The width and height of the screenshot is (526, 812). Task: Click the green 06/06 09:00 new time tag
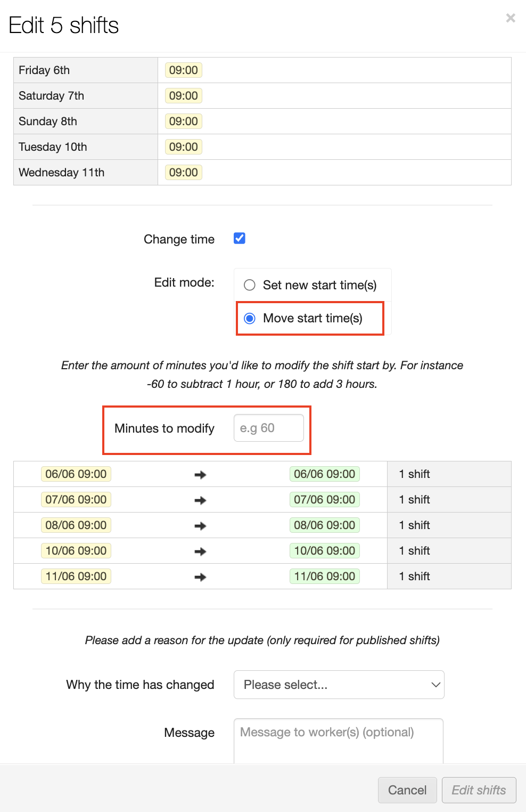[324, 474]
